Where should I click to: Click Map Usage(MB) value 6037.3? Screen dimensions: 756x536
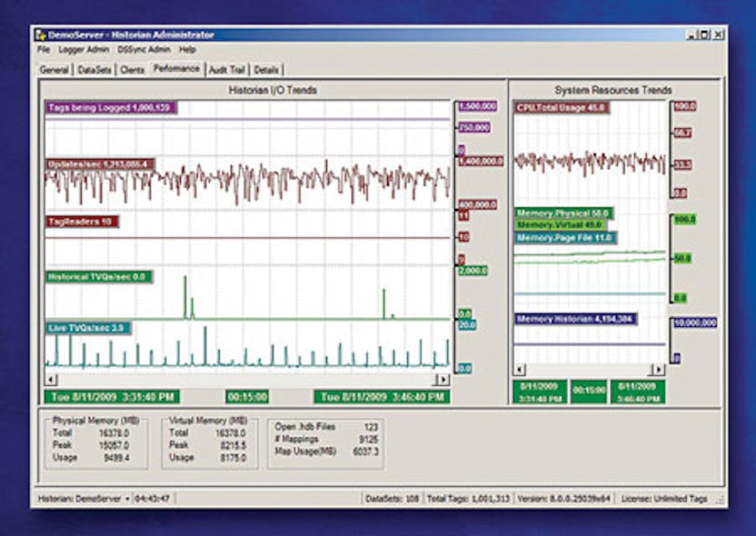(x=365, y=452)
